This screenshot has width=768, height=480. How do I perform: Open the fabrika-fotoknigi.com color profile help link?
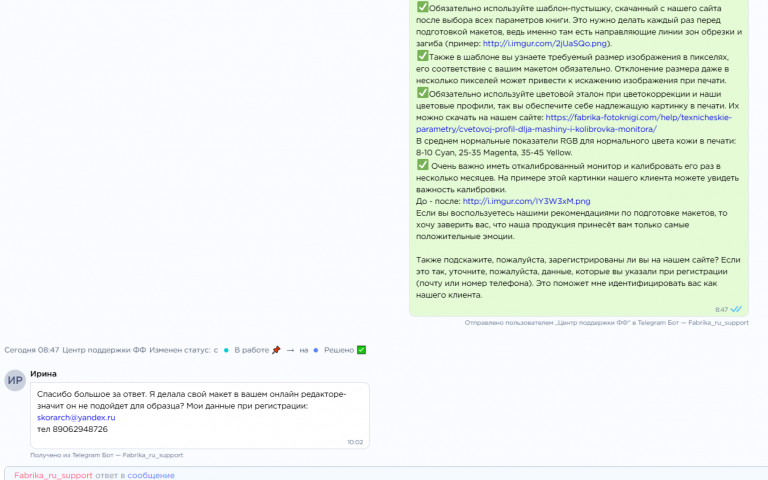point(574,123)
